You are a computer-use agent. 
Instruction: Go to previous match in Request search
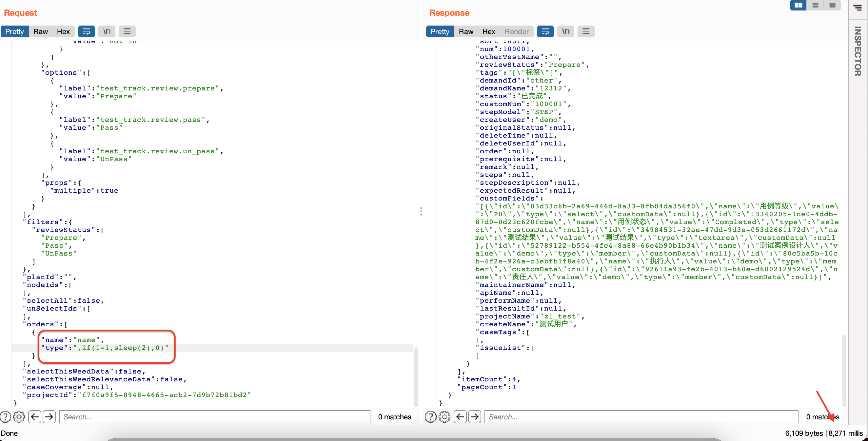click(35, 417)
